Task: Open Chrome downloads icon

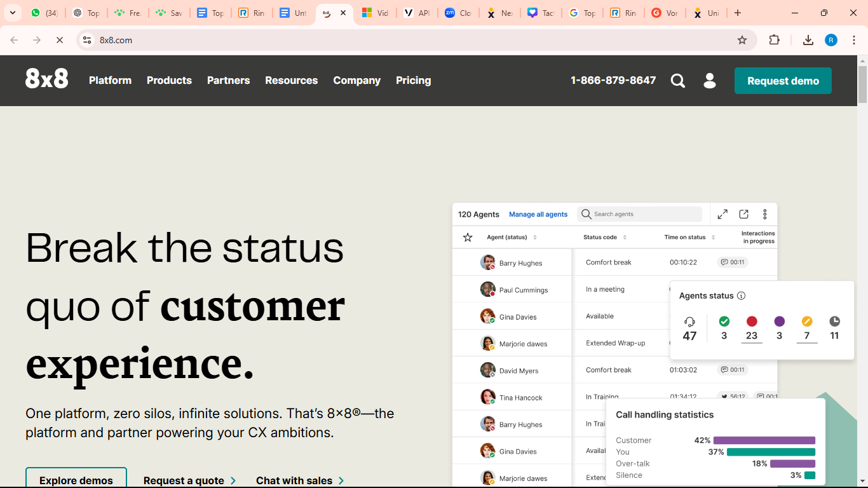Action: pyautogui.click(x=808, y=40)
